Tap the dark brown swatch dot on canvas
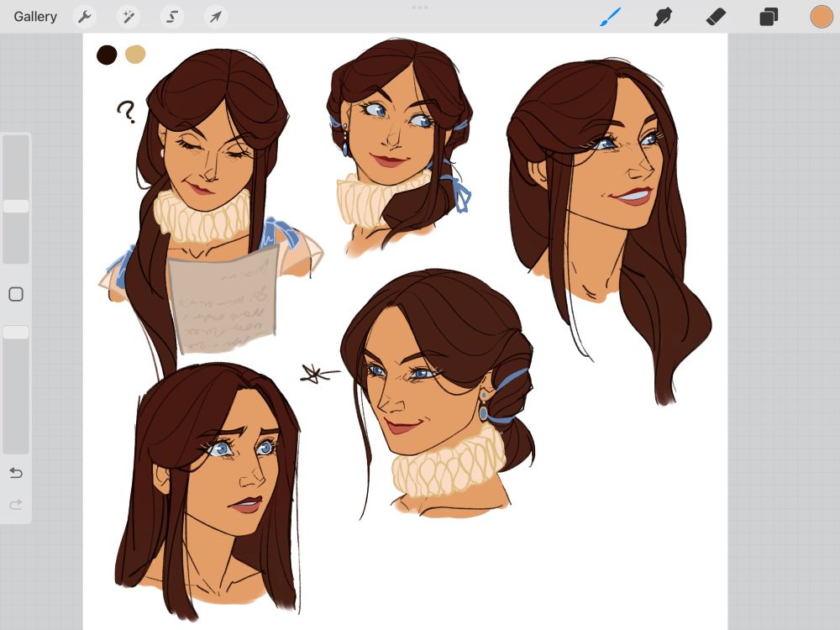The image size is (840, 630). pyautogui.click(x=106, y=53)
